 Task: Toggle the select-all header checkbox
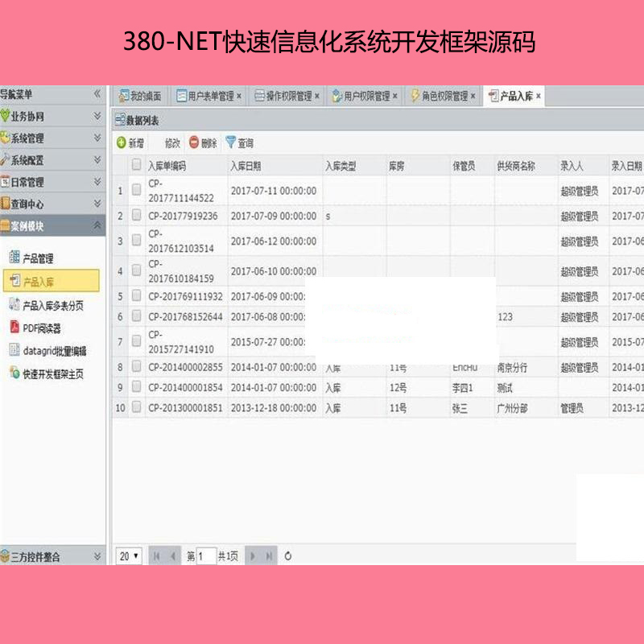(x=136, y=165)
